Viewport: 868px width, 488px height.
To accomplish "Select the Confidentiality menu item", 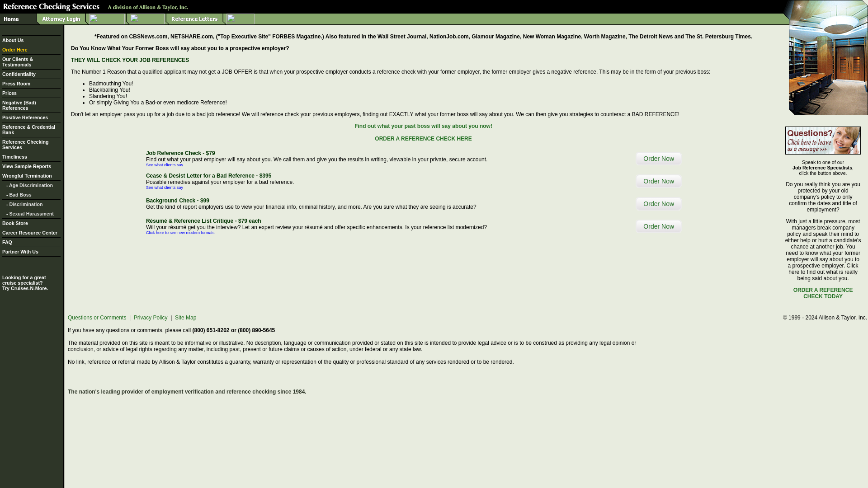I will (19, 74).
